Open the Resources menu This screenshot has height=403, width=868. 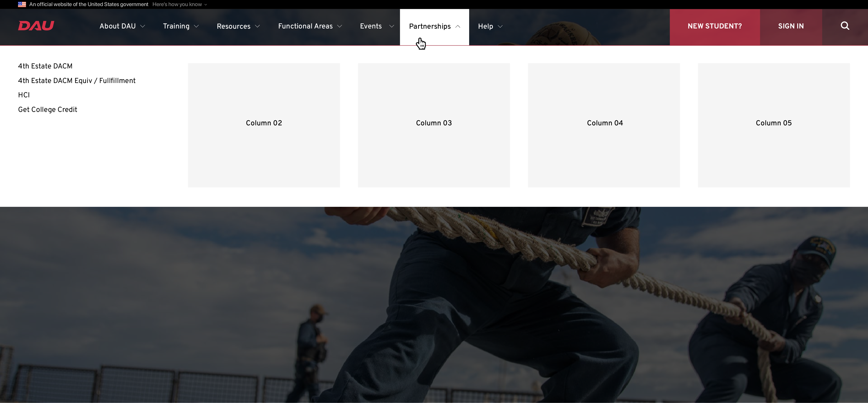tap(238, 26)
